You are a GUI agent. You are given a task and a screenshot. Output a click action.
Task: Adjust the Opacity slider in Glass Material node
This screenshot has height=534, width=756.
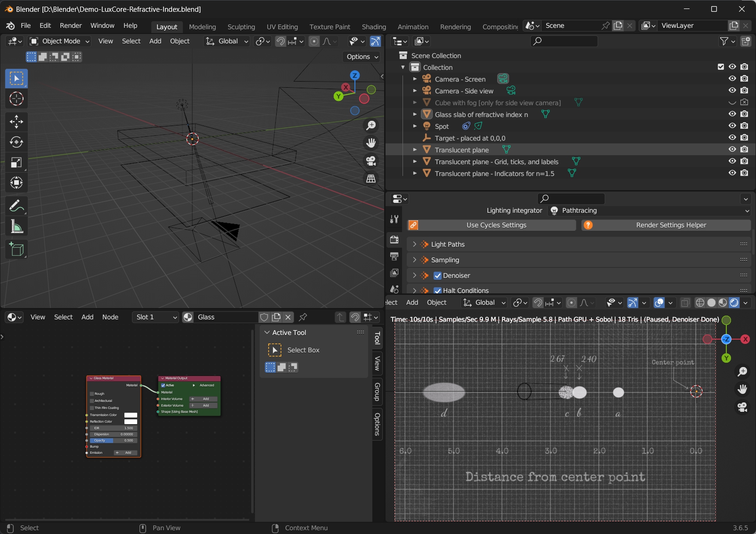[x=113, y=441]
